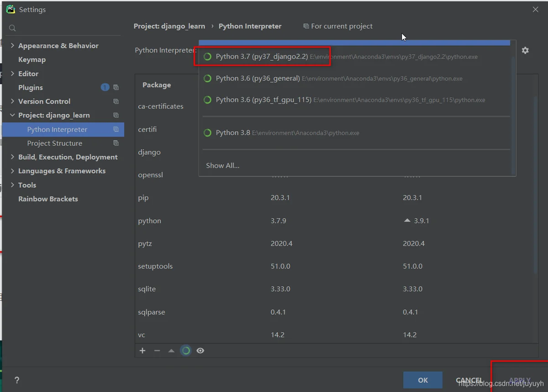Click the project-scope icon beside Plugins

coord(116,87)
